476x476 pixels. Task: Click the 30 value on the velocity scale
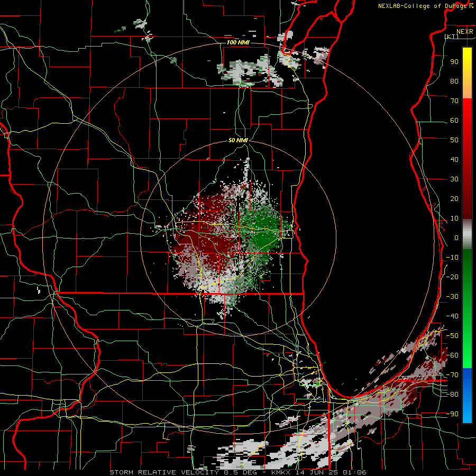(x=454, y=179)
